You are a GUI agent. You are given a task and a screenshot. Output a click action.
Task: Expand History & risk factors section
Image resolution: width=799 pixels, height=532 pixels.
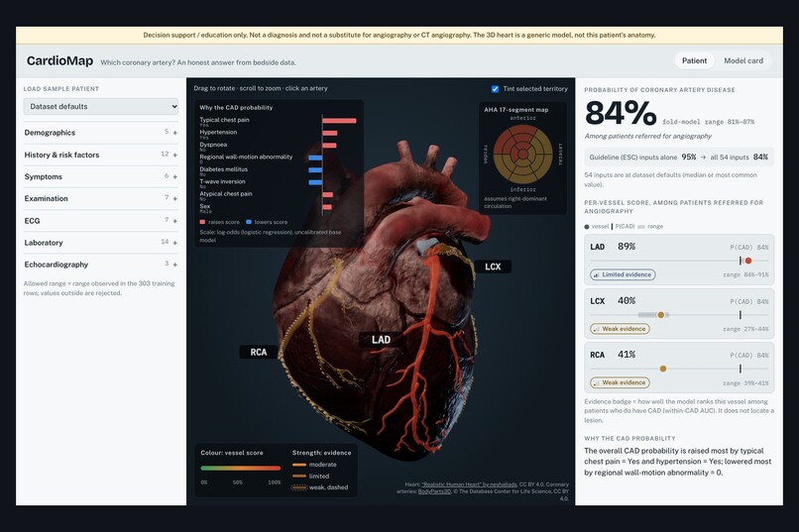pyautogui.click(x=101, y=155)
